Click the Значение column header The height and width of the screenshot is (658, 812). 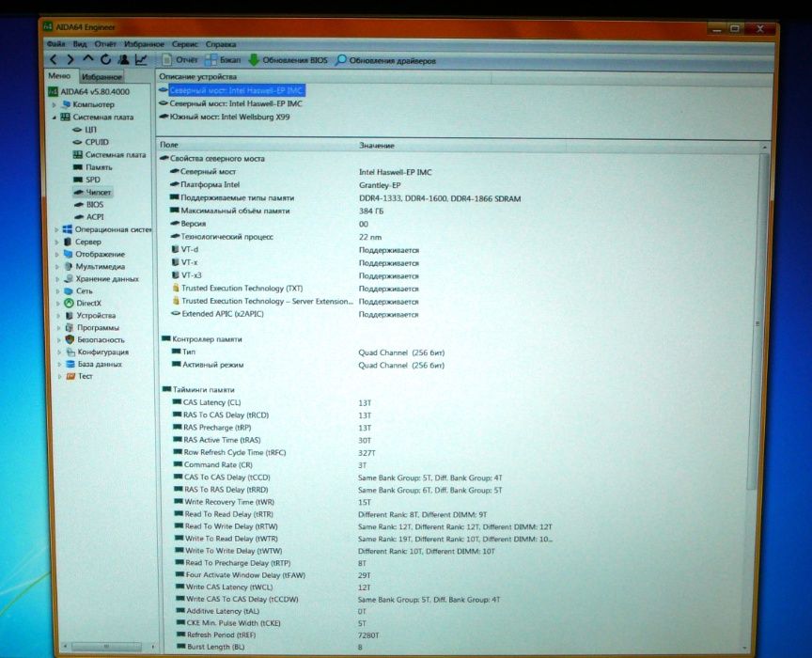pyautogui.click(x=461, y=146)
